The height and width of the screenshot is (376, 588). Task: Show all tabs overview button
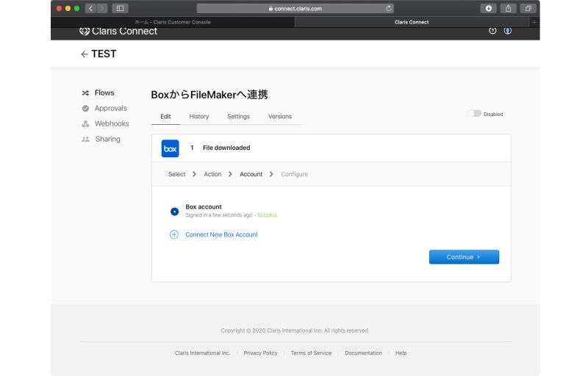pos(528,8)
